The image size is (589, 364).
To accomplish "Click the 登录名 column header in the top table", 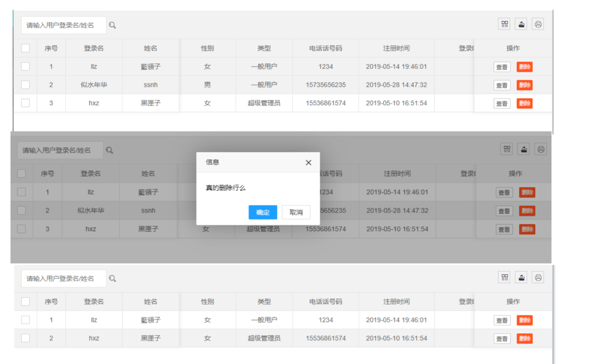I will (94, 48).
